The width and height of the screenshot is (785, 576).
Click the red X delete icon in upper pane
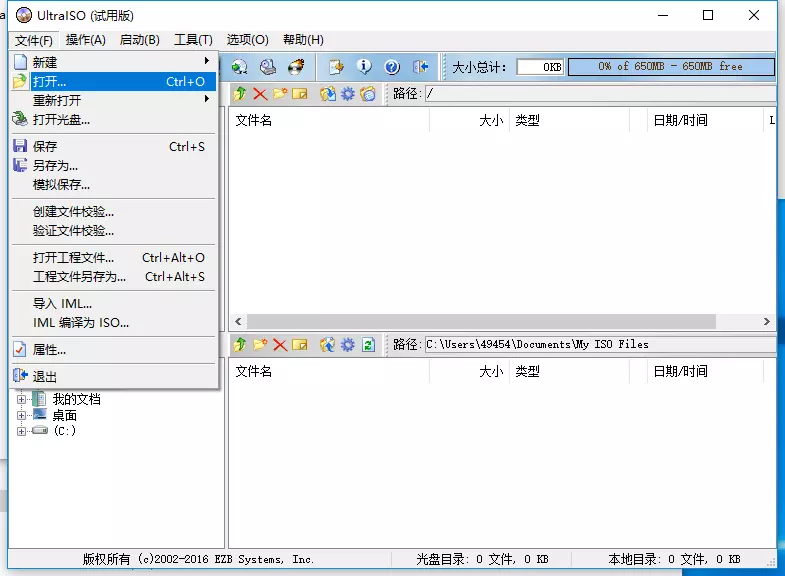point(260,94)
